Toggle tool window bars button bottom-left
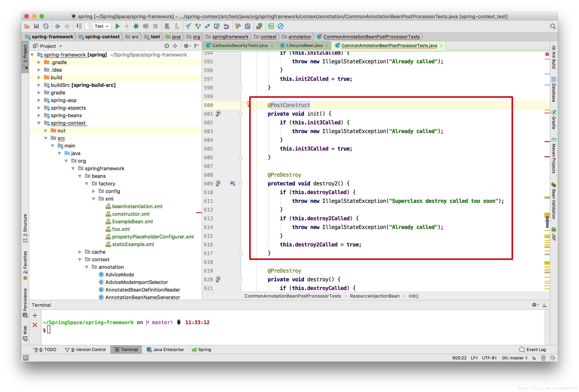The image size is (579, 392). (x=26, y=358)
